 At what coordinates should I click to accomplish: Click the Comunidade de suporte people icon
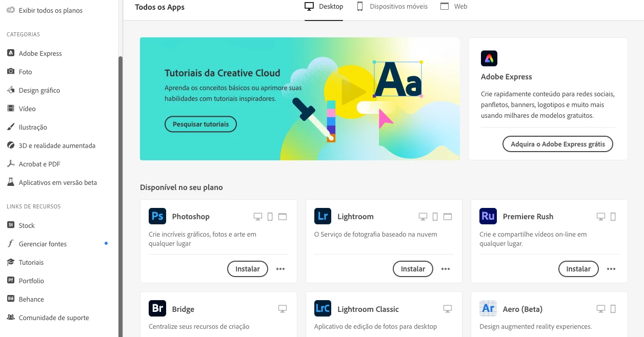[x=10, y=318]
